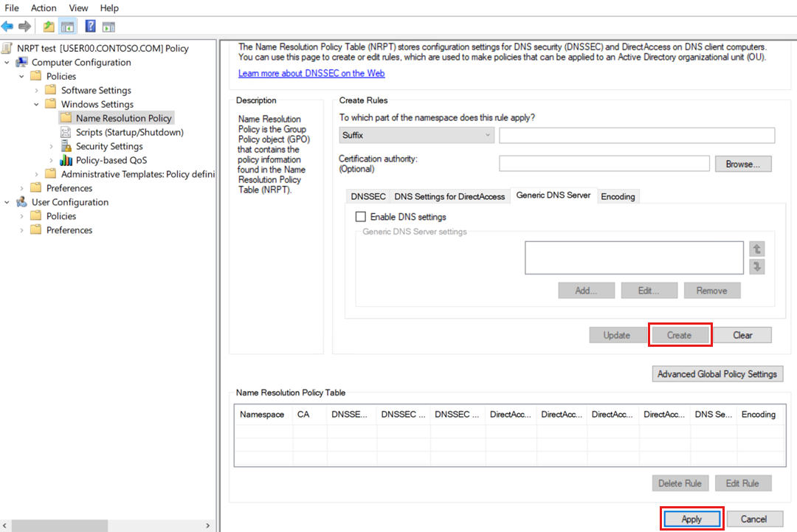This screenshot has width=797, height=532.
Task: Switch to the Encoding tab
Action: pos(618,196)
